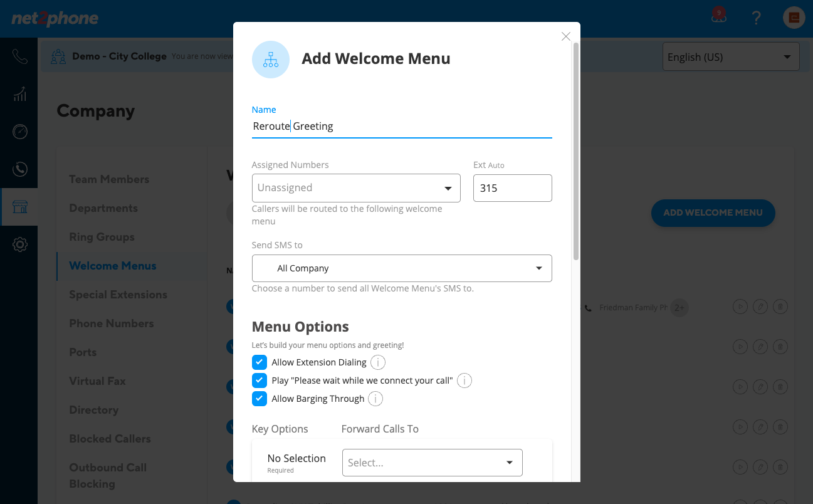Close the Add Welcome Menu dialog
Viewport: 813px width, 504px height.
(566, 36)
